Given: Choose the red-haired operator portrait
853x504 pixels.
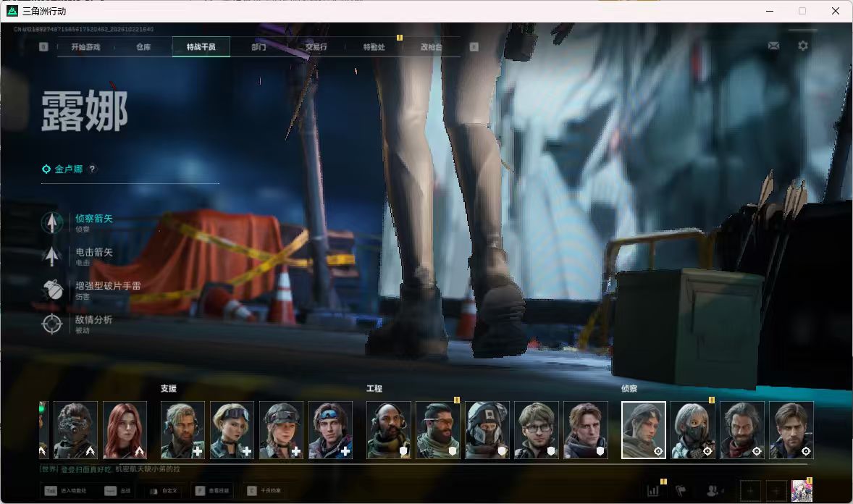Looking at the screenshot, I should pos(125,430).
